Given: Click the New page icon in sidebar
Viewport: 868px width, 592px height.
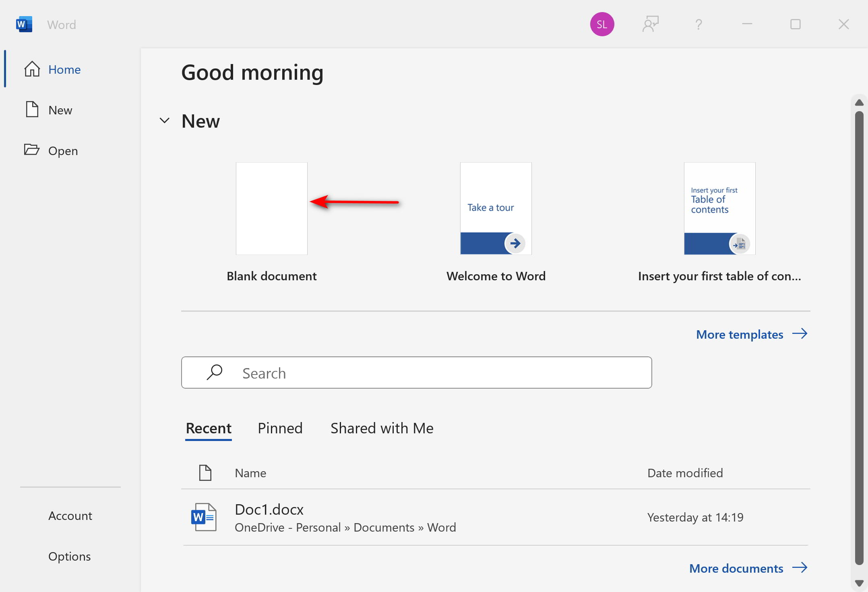Looking at the screenshot, I should point(32,110).
